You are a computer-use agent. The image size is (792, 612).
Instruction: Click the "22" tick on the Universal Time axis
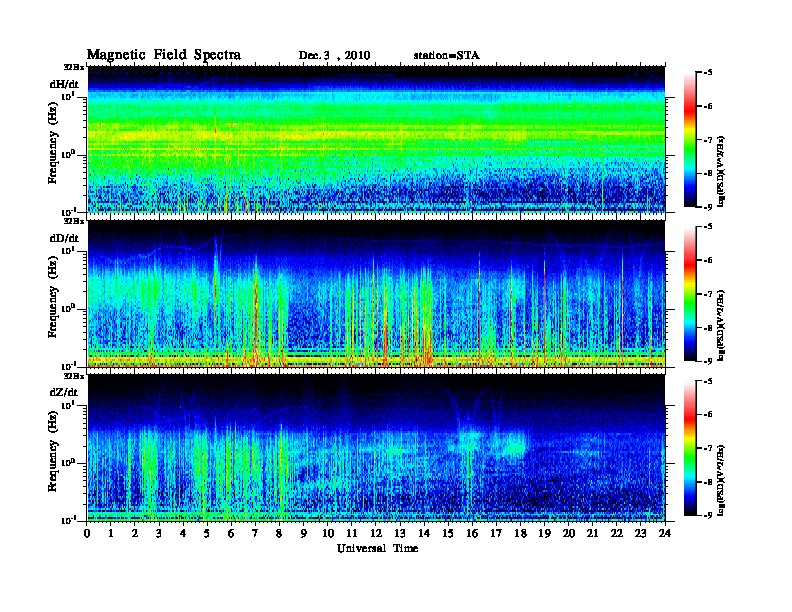pyautogui.click(x=617, y=533)
